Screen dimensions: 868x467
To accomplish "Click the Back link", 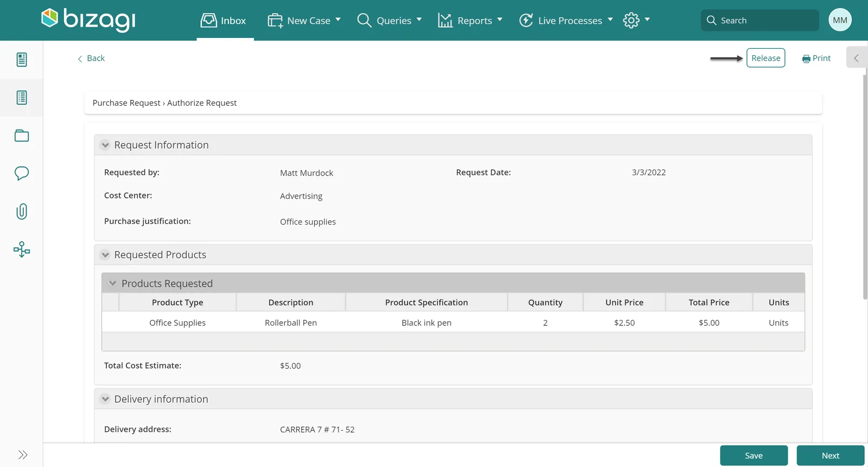I will [x=91, y=58].
